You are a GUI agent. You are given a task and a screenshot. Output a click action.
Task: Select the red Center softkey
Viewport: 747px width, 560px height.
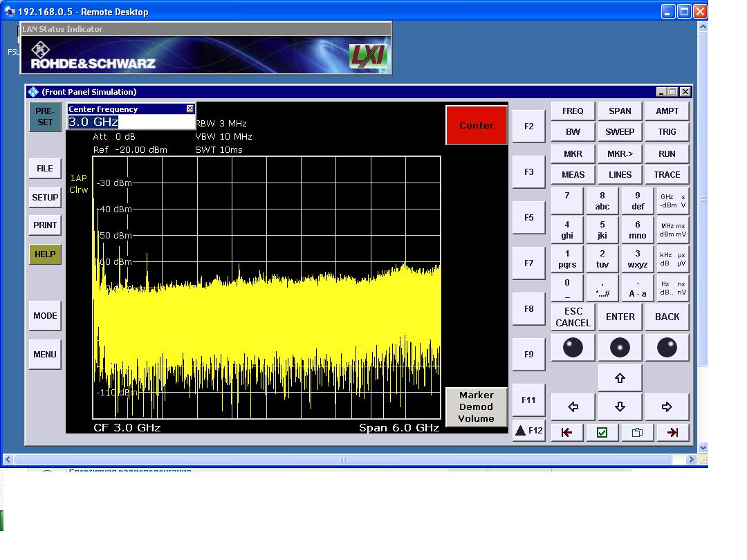pyautogui.click(x=477, y=125)
